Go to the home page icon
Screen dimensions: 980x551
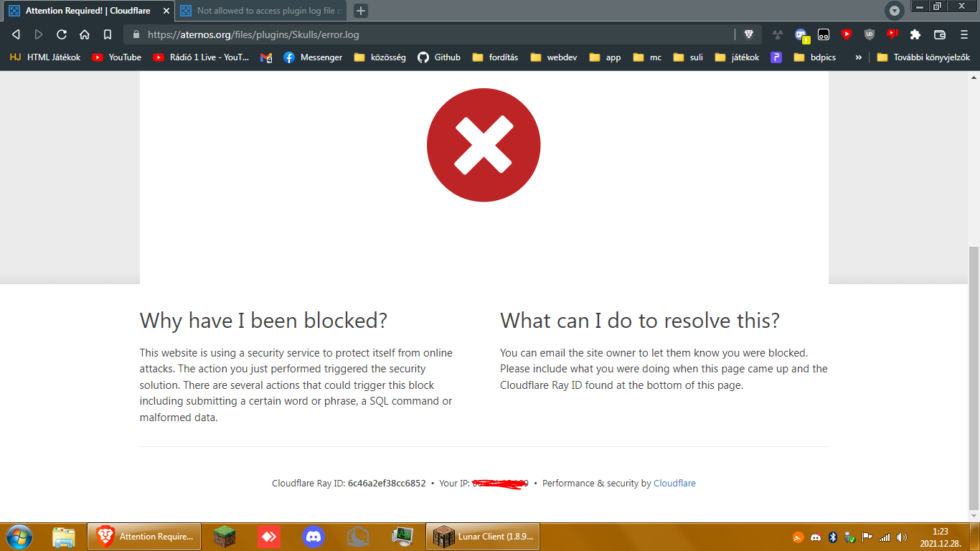[85, 34]
